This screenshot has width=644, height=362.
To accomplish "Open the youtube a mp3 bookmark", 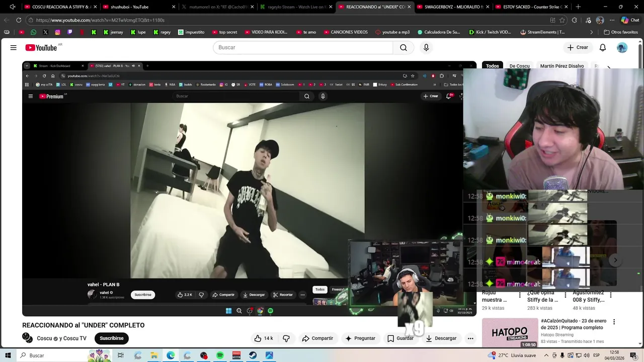I will [392, 32].
